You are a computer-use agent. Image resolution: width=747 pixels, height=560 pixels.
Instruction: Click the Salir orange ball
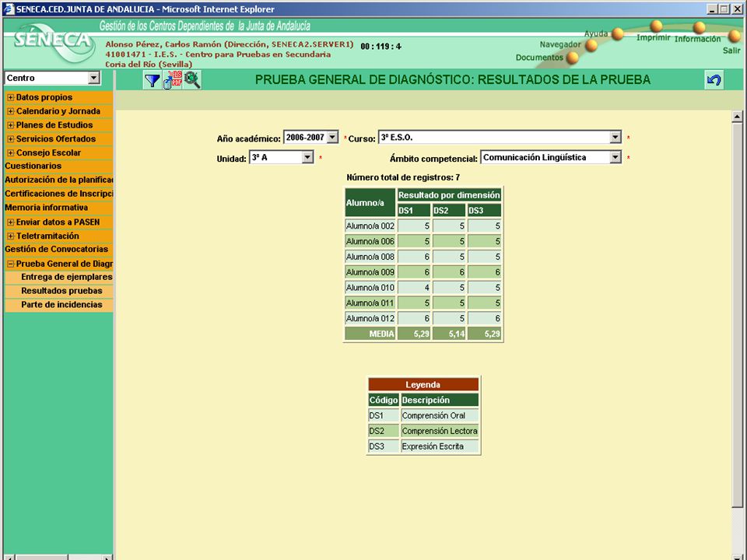pos(734,35)
